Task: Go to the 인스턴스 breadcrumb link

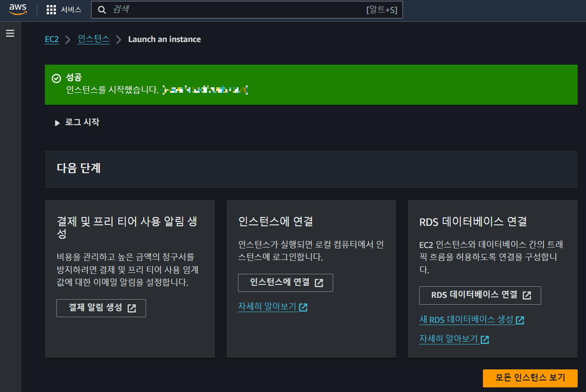Action: pyautogui.click(x=94, y=39)
